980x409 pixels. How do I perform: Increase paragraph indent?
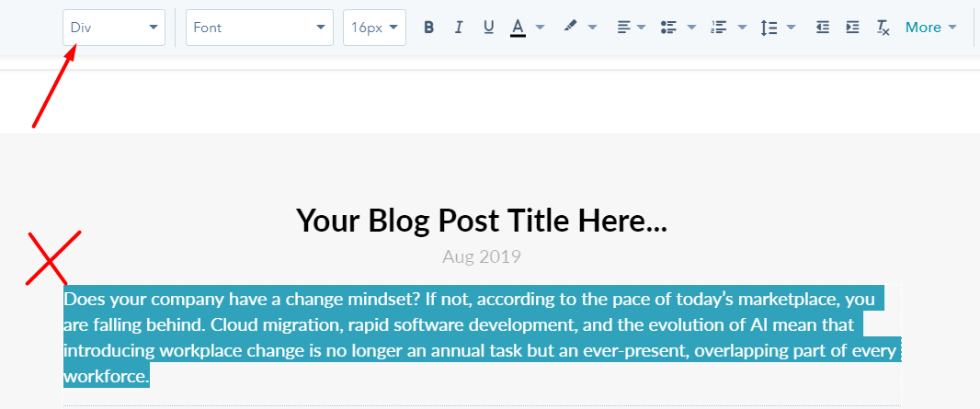[x=852, y=28]
